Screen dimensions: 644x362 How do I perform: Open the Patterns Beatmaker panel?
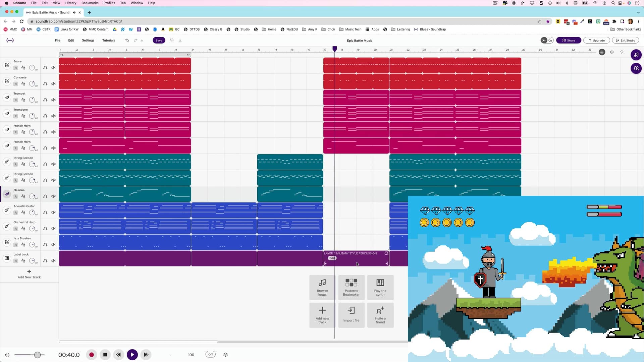coord(351,288)
